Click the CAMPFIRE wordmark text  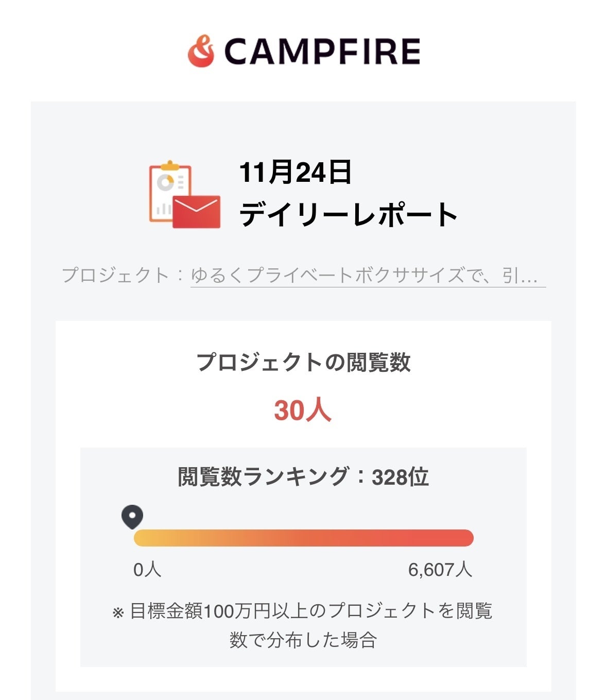322,52
